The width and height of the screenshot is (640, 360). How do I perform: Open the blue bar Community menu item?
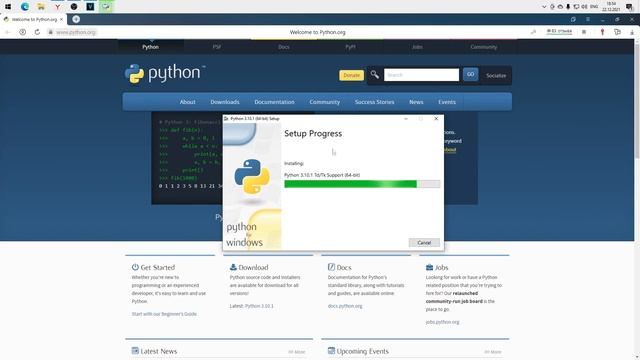point(324,102)
